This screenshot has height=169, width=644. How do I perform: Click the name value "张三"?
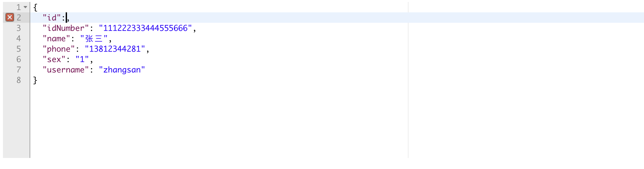pyautogui.click(x=94, y=38)
